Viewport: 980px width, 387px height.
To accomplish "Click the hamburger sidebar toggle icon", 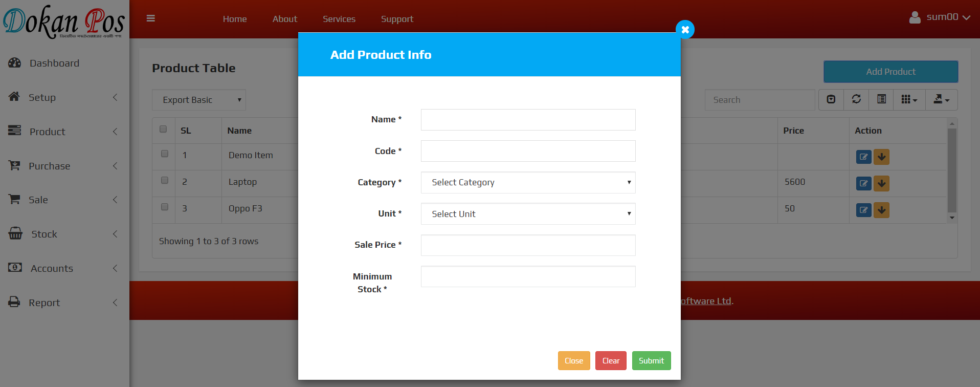I will click(x=150, y=18).
